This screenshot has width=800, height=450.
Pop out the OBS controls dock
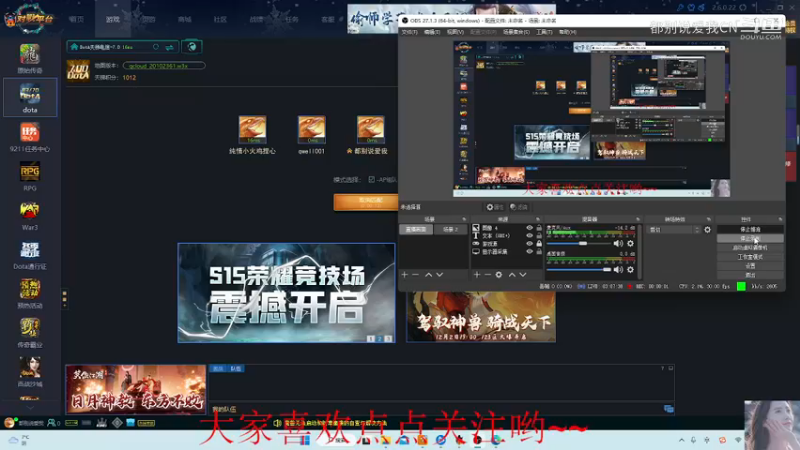pyautogui.click(x=780, y=219)
